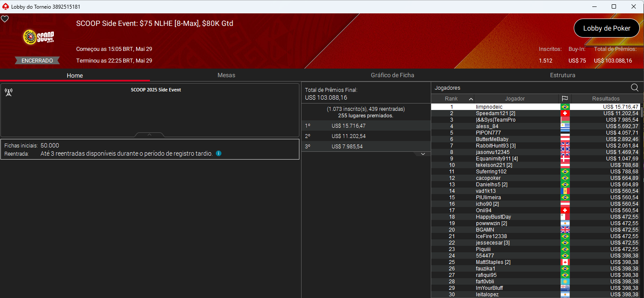The width and height of the screenshot is (644, 298).
Task: Select player Piquiii row
Action: pyautogui.click(x=535, y=249)
